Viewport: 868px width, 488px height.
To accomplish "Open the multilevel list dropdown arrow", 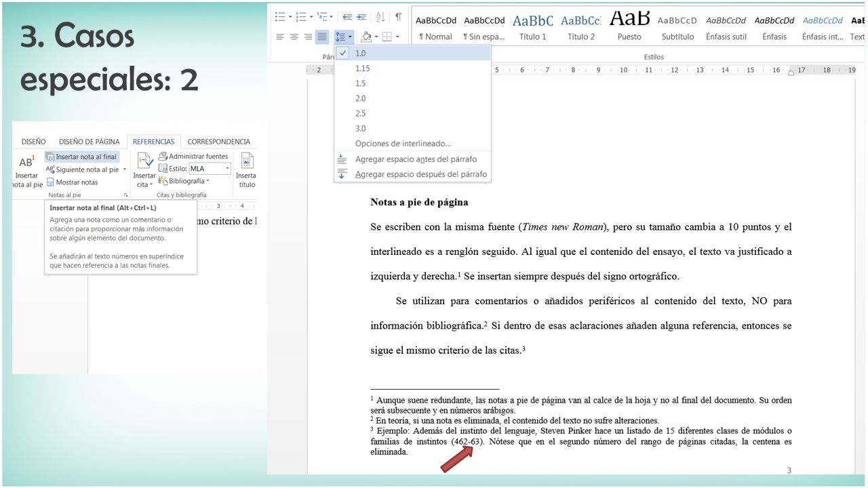I will (x=332, y=17).
